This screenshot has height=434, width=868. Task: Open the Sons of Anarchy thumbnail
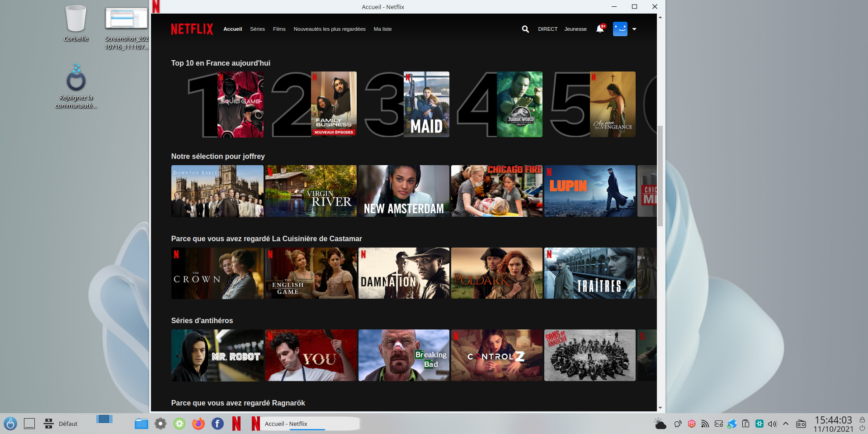coord(590,355)
